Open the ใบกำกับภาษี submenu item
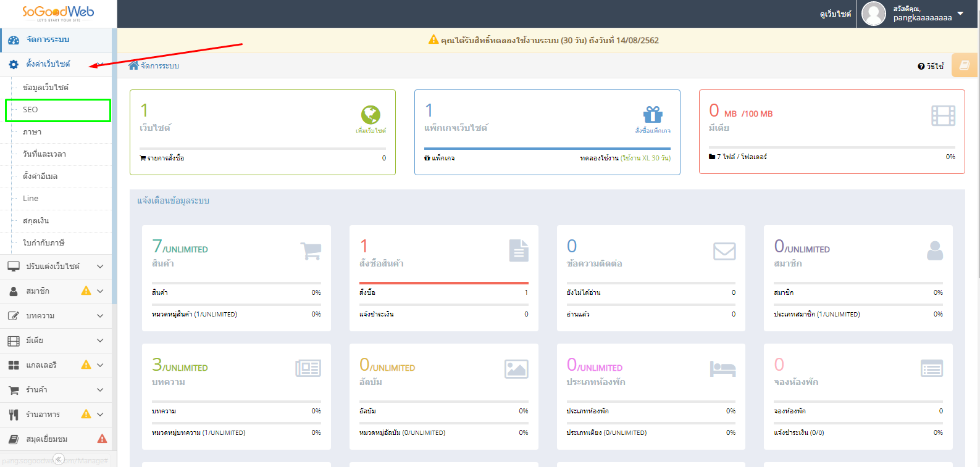This screenshot has width=980, height=467. (43, 243)
